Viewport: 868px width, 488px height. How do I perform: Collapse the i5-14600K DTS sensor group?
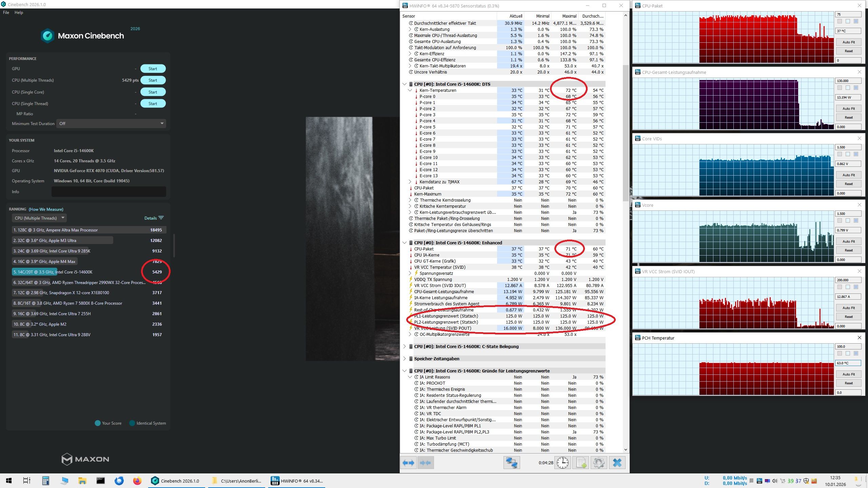pyautogui.click(x=404, y=84)
